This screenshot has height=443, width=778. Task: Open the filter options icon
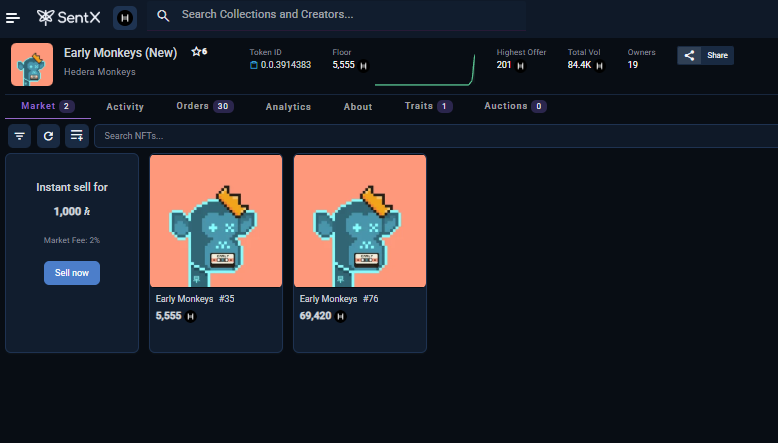click(19, 136)
